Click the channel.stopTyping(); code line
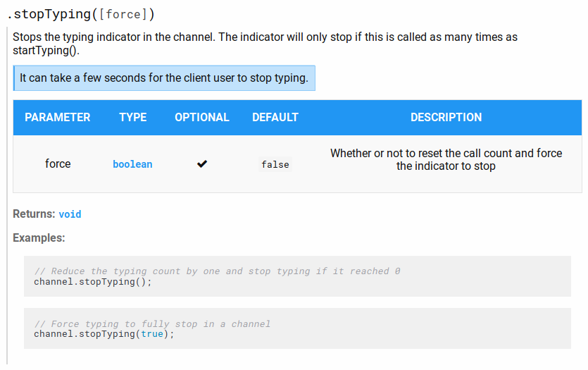The image size is (588, 370). click(93, 282)
